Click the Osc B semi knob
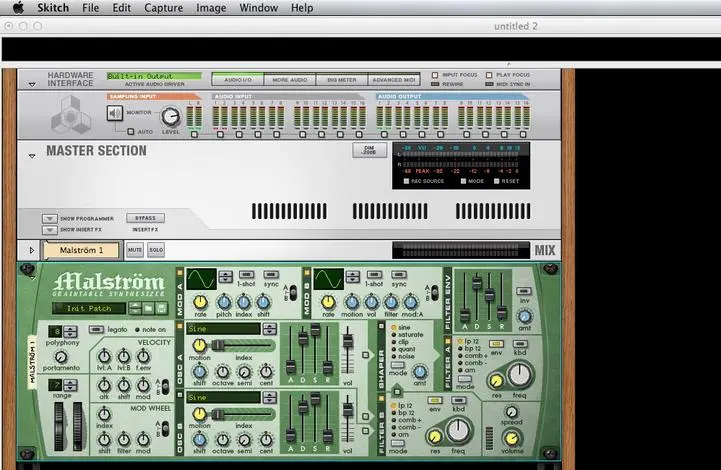This screenshot has width=721, height=470. [x=245, y=440]
